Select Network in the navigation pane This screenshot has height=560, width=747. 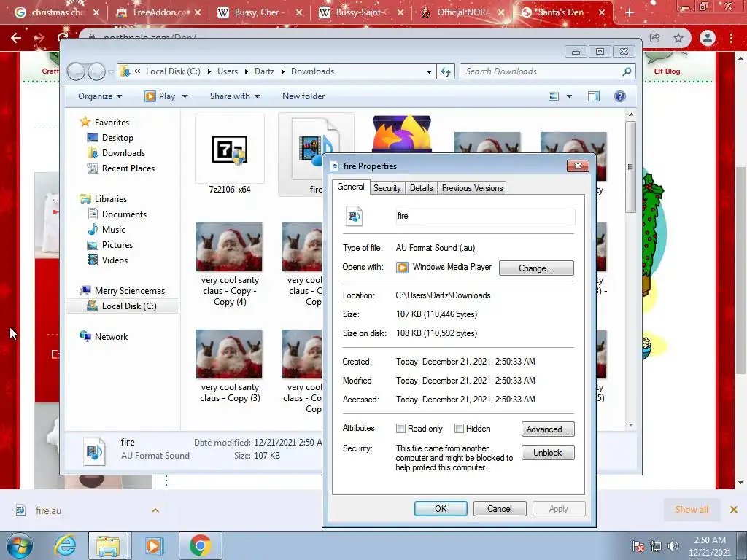(111, 337)
